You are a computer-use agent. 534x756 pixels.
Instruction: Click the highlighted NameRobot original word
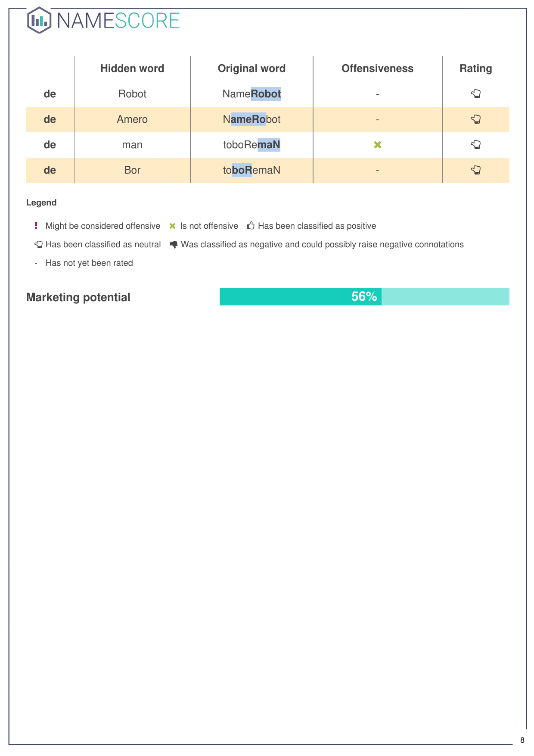tap(251, 94)
